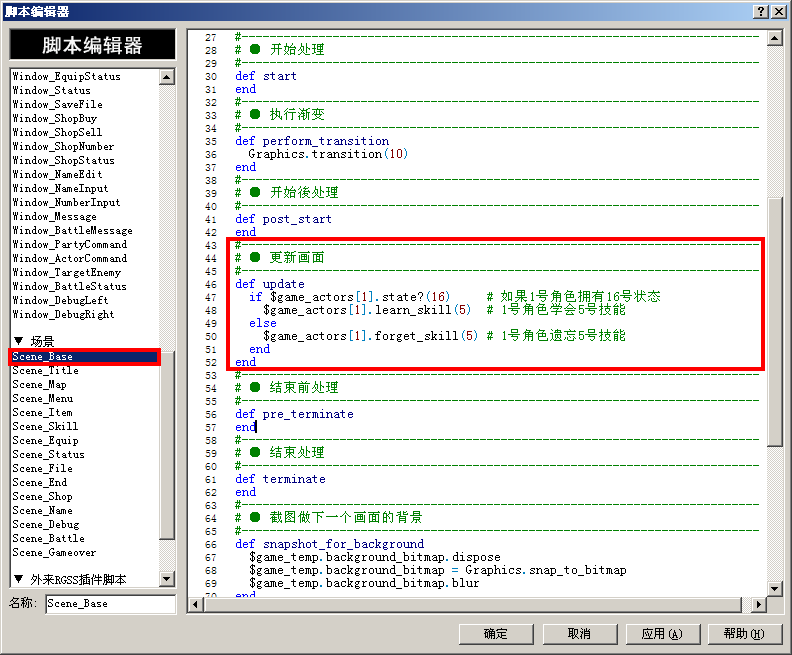This screenshot has height=655, width=792.
Task: Select Window_ShopStatus script
Action: 63,161
